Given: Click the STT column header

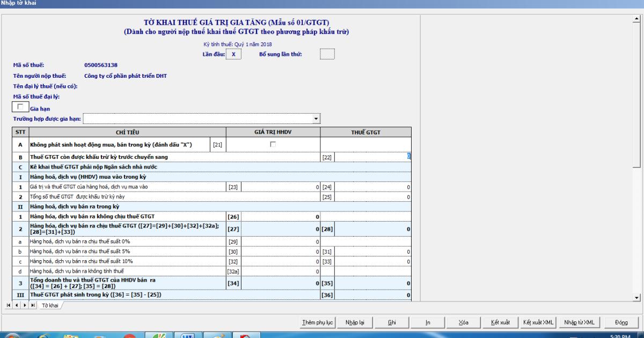Looking at the screenshot, I should click(x=20, y=132).
